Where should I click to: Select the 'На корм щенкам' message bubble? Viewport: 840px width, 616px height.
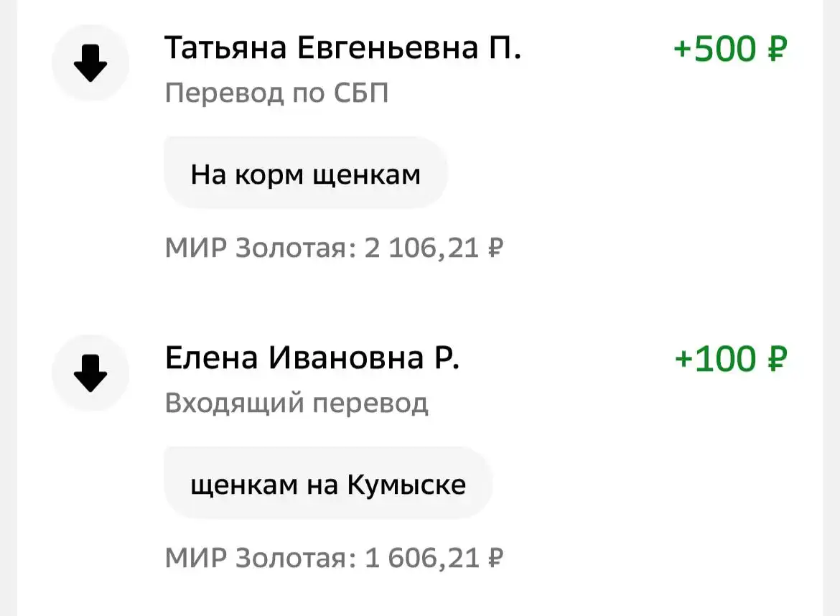tap(305, 172)
